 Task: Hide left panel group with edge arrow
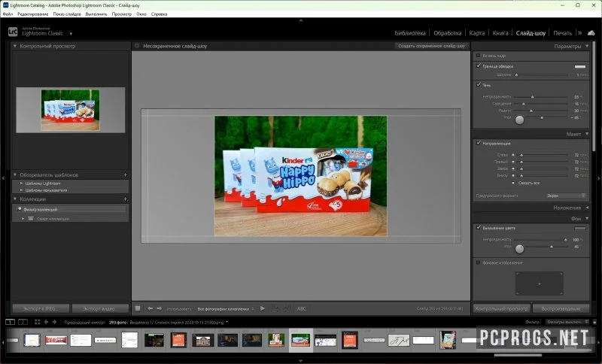3,178
